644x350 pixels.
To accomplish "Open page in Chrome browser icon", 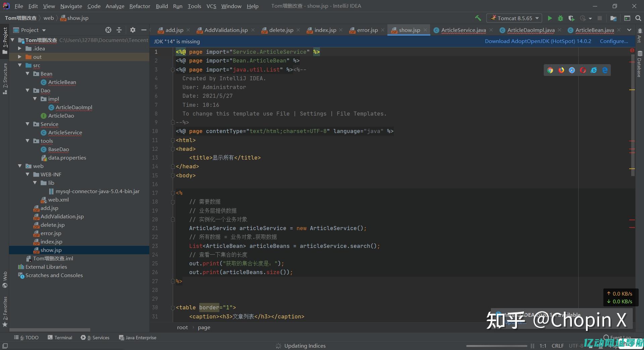I will click(x=550, y=70).
